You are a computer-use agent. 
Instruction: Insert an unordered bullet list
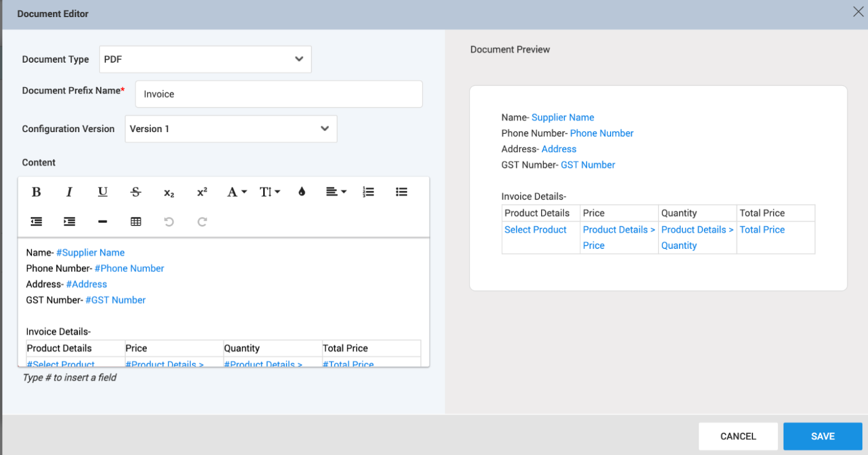pos(402,192)
